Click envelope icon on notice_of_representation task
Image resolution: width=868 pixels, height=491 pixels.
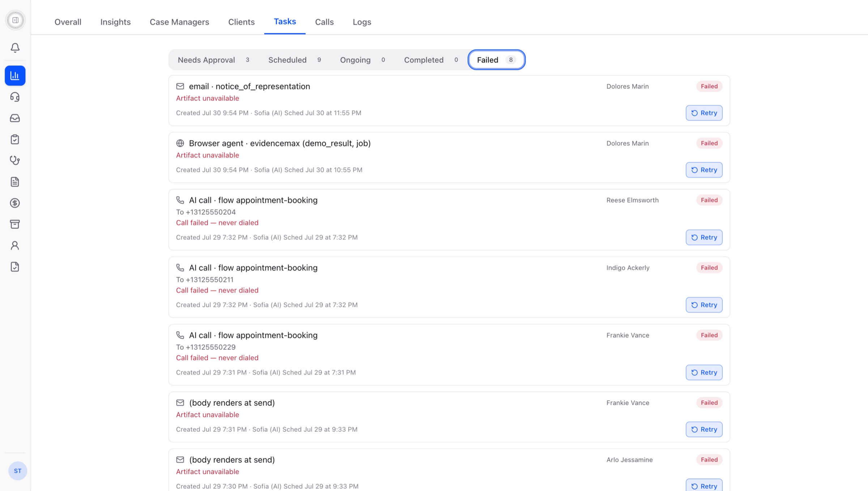180,86
